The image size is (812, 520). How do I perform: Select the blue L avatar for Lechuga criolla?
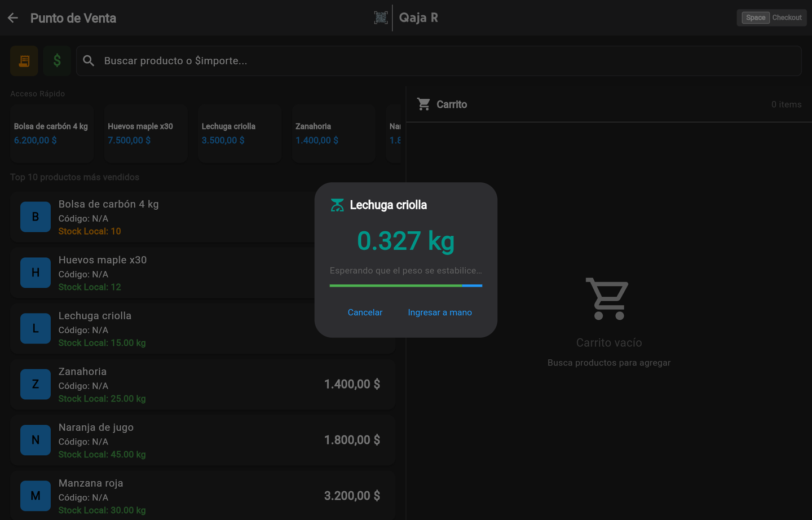point(36,328)
